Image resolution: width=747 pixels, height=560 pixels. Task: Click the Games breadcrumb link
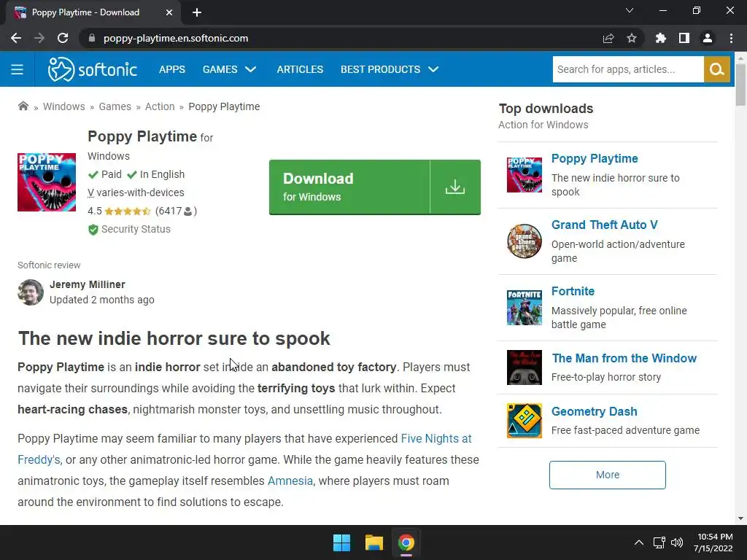tap(115, 106)
